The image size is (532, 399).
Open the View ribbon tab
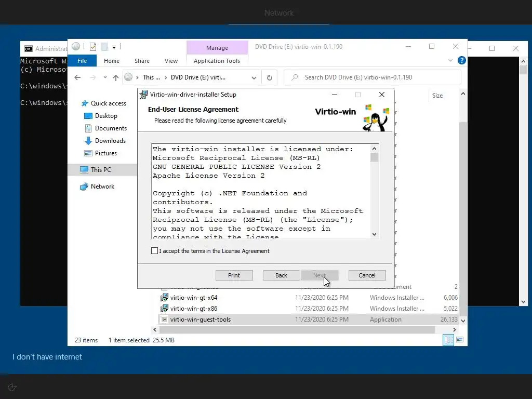pyautogui.click(x=171, y=61)
